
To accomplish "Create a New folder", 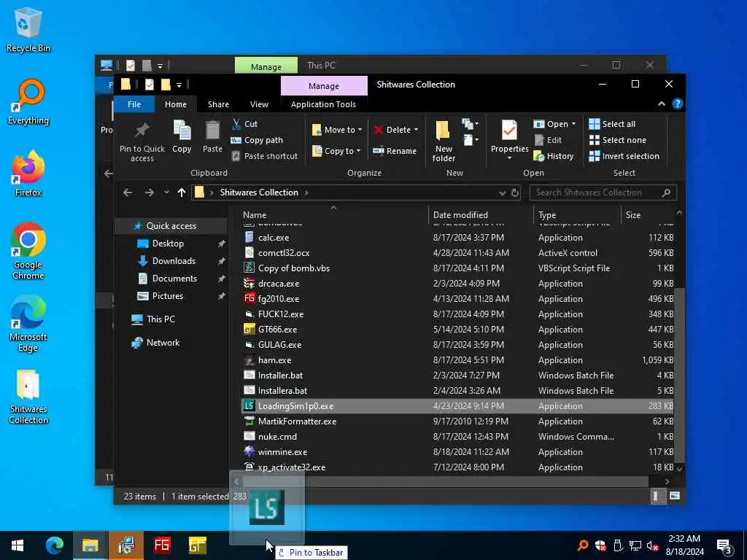I will (x=444, y=141).
